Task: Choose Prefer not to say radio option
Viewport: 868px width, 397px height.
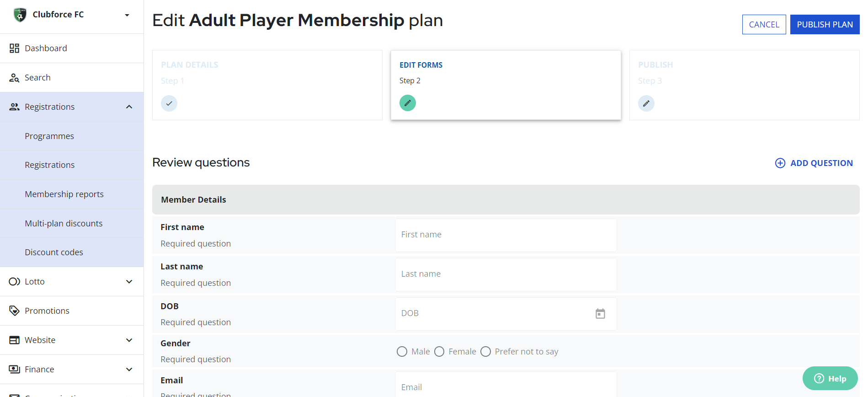Action: 485,351
